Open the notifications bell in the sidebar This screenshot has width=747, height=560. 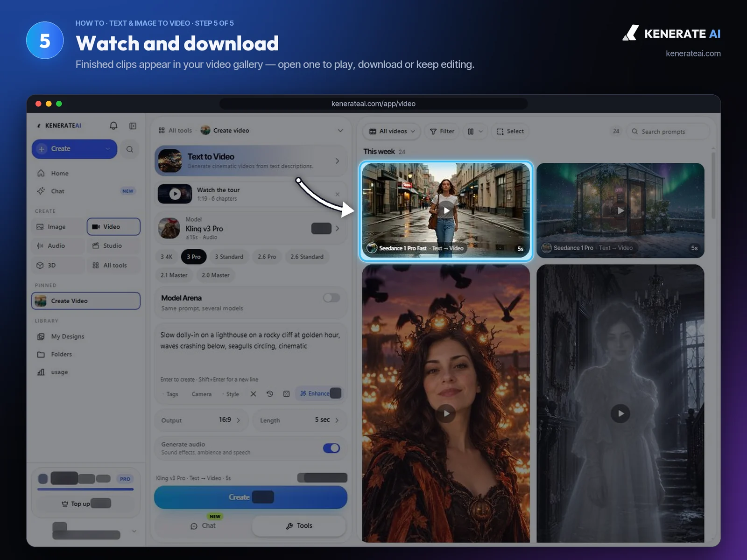click(x=113, y=126)
